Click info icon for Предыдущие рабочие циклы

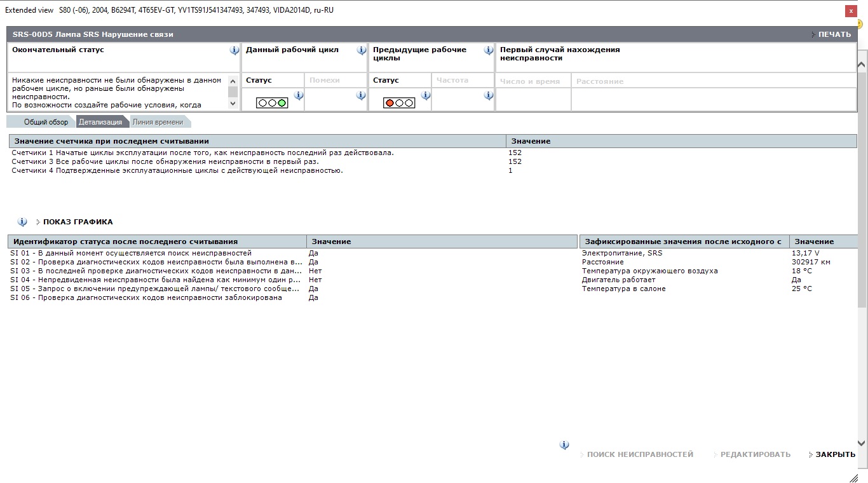489,50
